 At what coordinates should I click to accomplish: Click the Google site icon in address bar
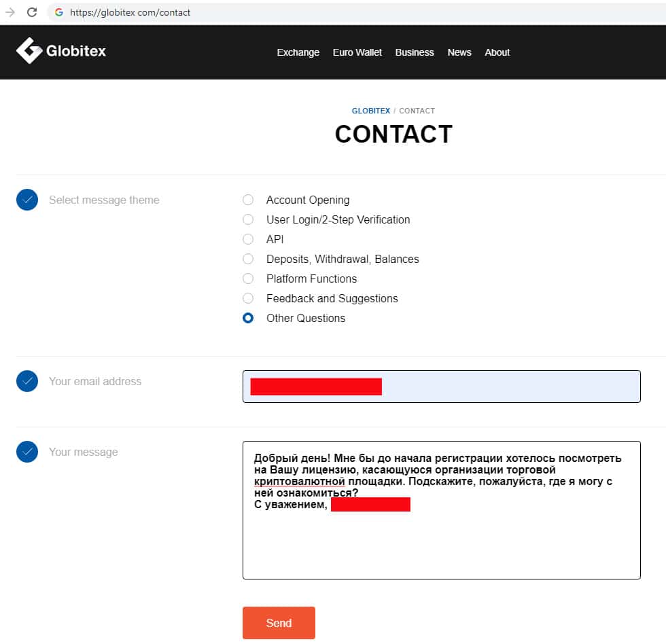click(59, 12)
